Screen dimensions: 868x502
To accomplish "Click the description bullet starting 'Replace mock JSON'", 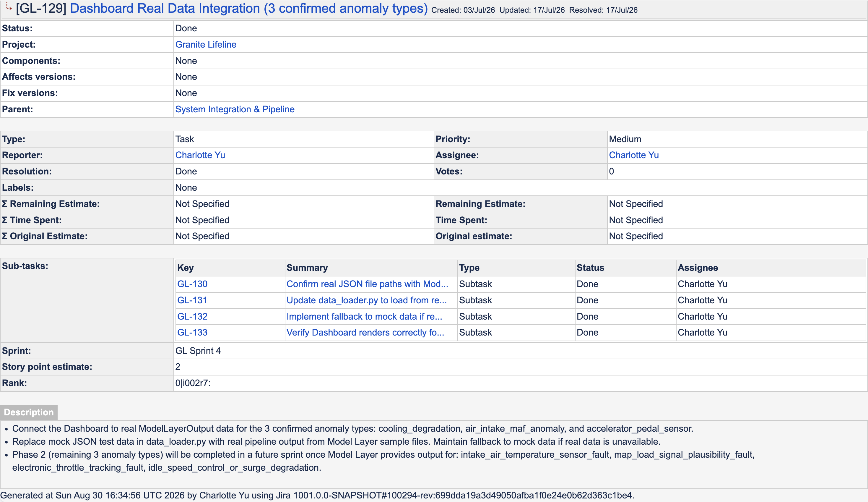I will 336,442.
